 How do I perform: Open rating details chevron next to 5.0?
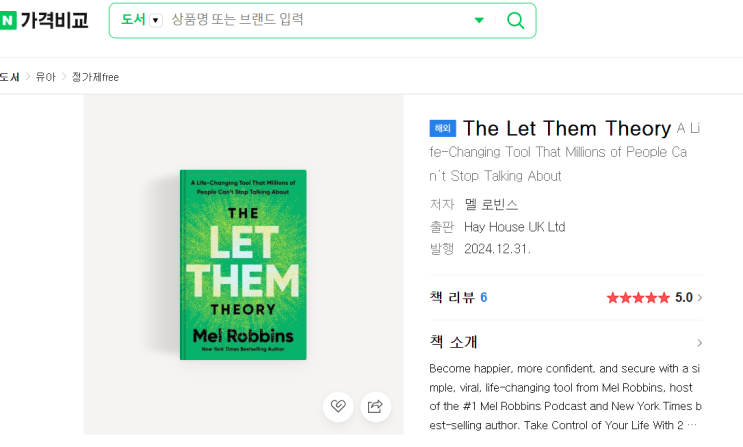click(699, 298)
